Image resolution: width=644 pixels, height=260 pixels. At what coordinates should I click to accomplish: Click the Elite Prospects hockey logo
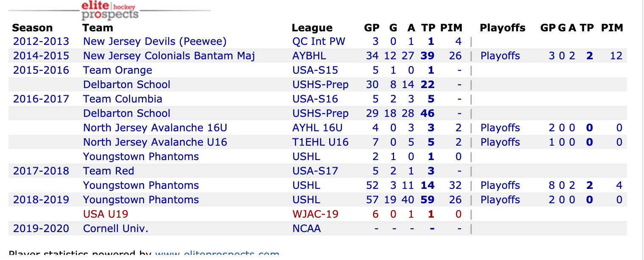[x=110, y=11]
